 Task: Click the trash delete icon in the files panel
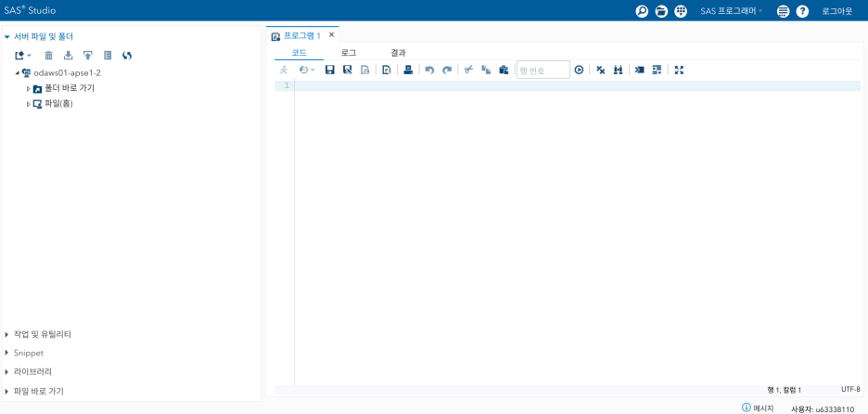click(x=49, y=56)
